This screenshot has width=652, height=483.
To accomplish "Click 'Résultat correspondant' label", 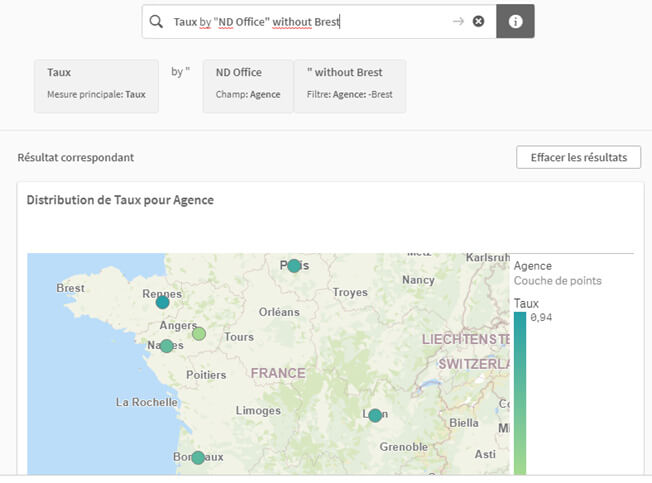I will [76, 158].
